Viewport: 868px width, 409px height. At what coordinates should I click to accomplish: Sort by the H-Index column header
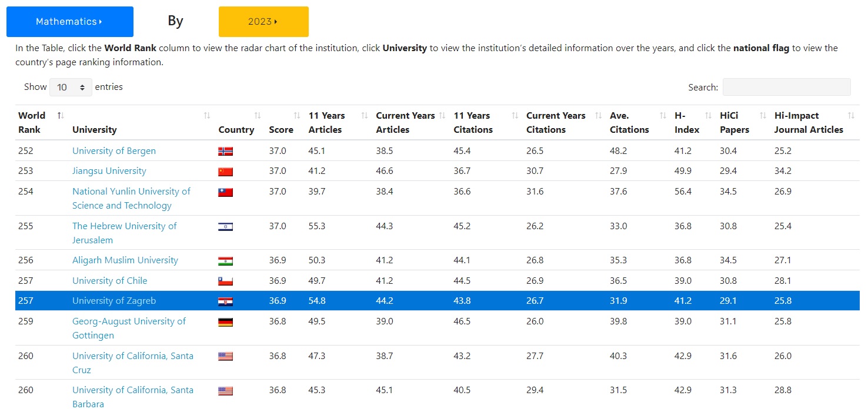pyautogui.click(x=687, y=123)
